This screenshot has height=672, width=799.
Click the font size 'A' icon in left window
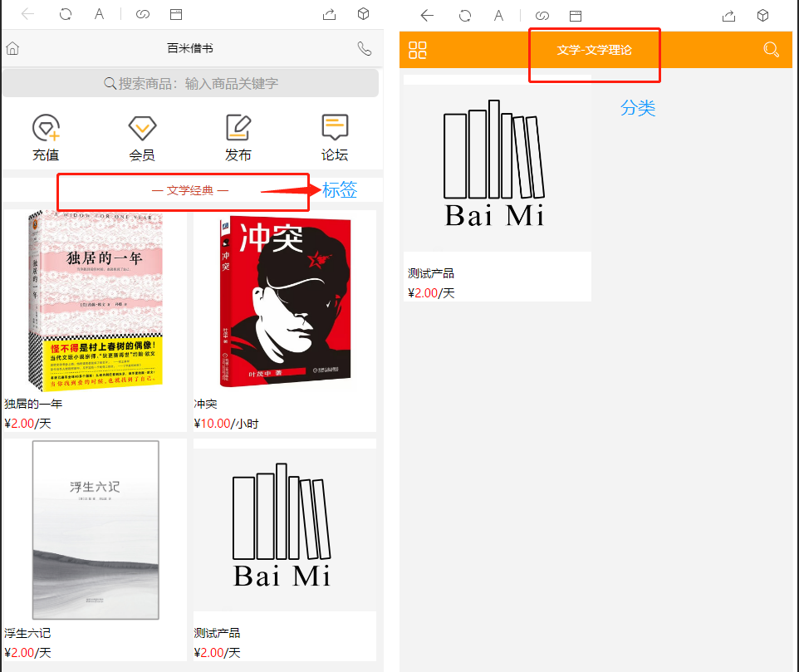pos(100,14)
